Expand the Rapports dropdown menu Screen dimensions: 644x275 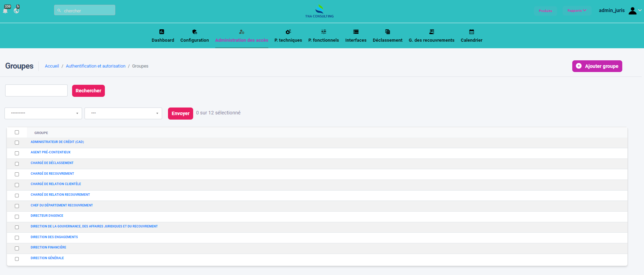(577, 11)
